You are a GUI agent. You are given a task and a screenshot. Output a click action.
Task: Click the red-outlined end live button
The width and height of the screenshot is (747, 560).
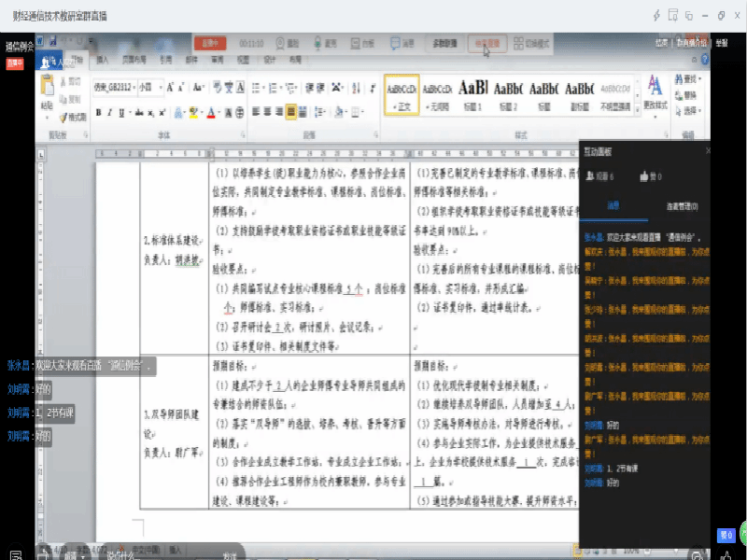[x=487, y=43]
